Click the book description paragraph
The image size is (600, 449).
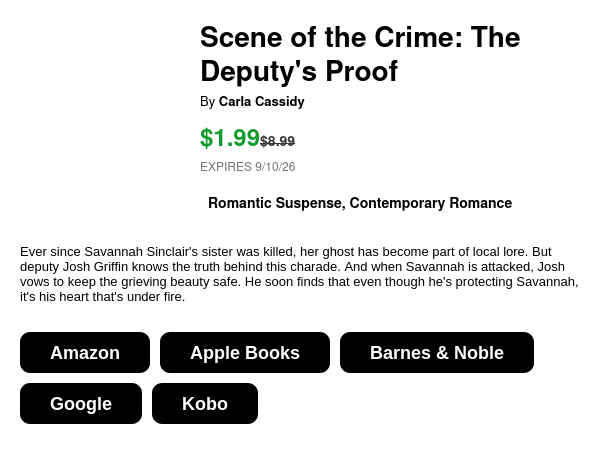tap(299, 274)
